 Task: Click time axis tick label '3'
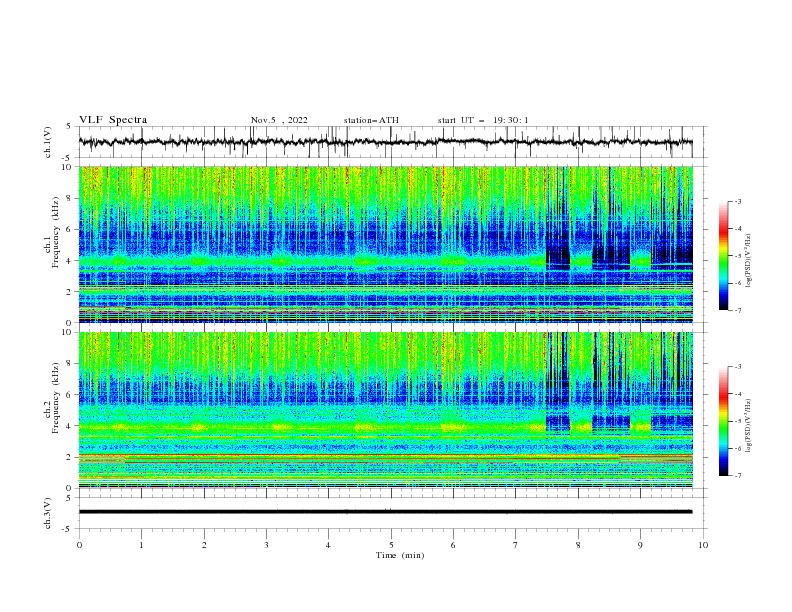(266, 545)
